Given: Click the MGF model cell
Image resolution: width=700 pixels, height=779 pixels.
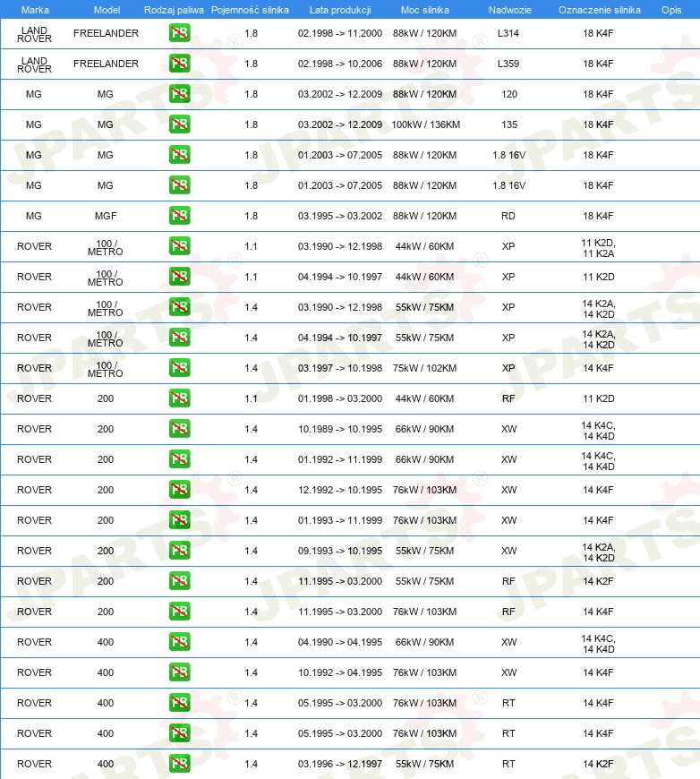Looking at the screenshot, I should [106, 216].
